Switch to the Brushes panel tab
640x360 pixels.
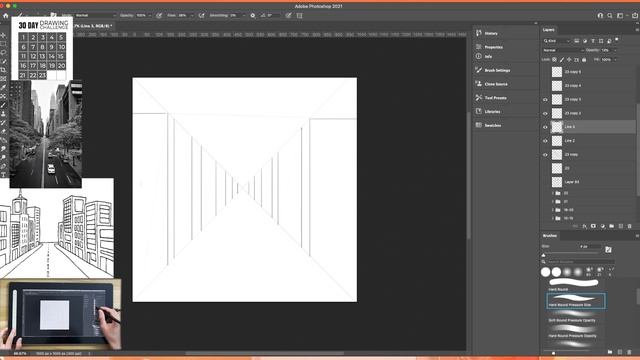pyautogui.click(x=550, y=236)
